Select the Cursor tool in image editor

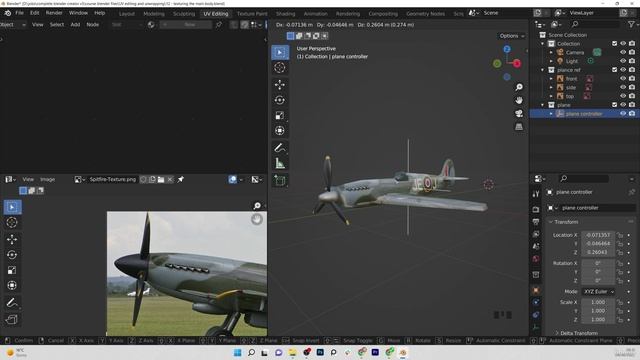(x=12, y=222)
